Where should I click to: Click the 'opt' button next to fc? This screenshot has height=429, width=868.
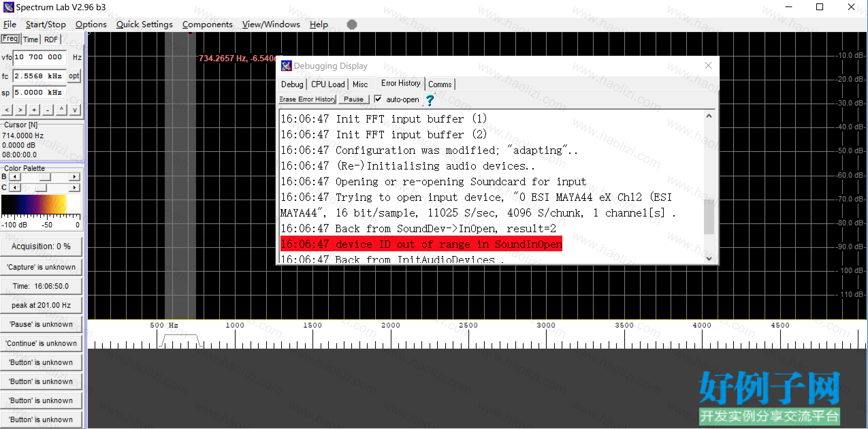74,76
